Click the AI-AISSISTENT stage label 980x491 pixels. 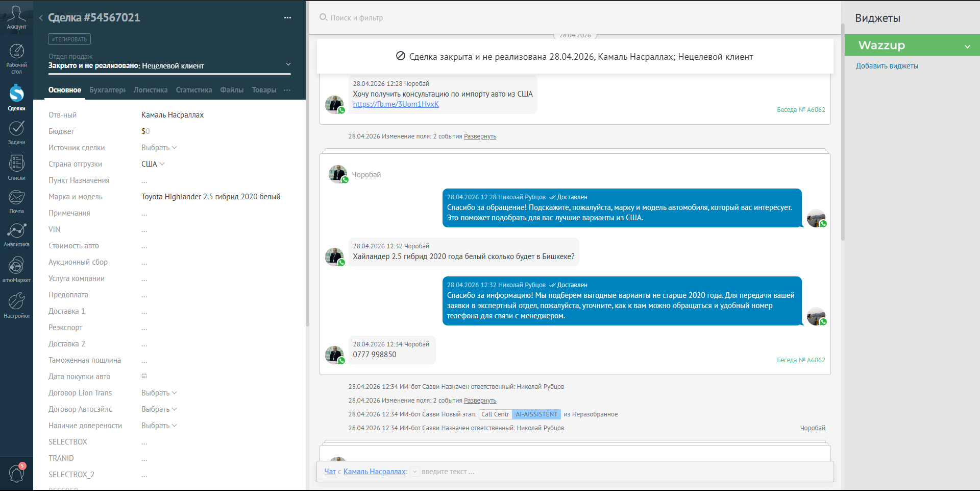pyautogui.click(x=536, y=414)
